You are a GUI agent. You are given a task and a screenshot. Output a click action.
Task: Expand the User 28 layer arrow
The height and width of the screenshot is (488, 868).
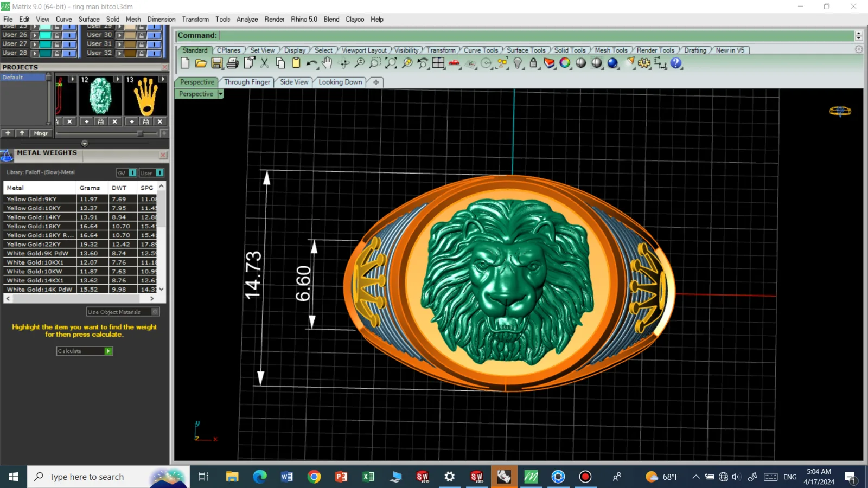35,53
